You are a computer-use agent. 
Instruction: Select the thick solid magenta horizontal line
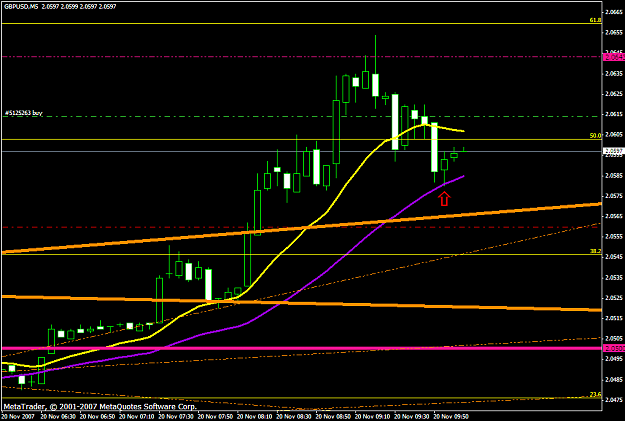point(302,348)
